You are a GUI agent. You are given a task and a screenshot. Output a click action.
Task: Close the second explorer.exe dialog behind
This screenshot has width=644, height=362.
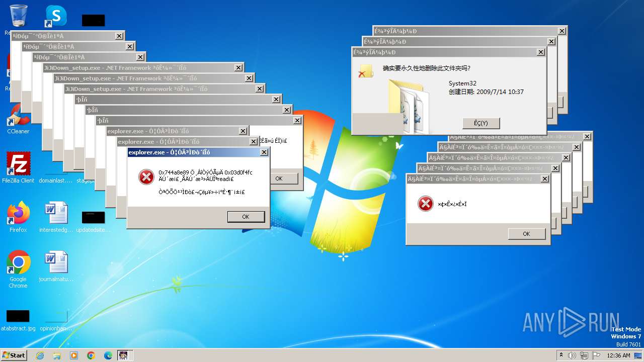click(x=253, y=142)
